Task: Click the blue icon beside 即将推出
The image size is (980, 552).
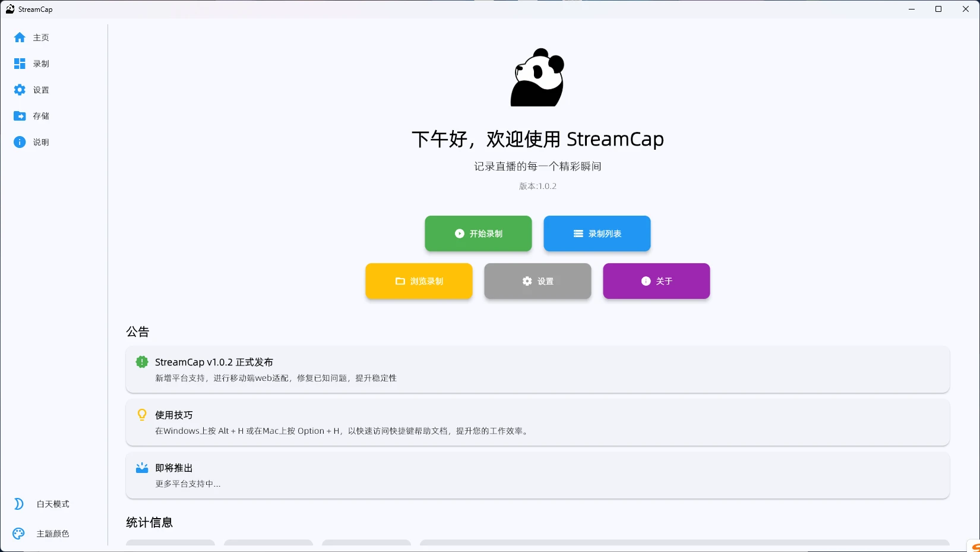Action: click(x=142, y=468)
